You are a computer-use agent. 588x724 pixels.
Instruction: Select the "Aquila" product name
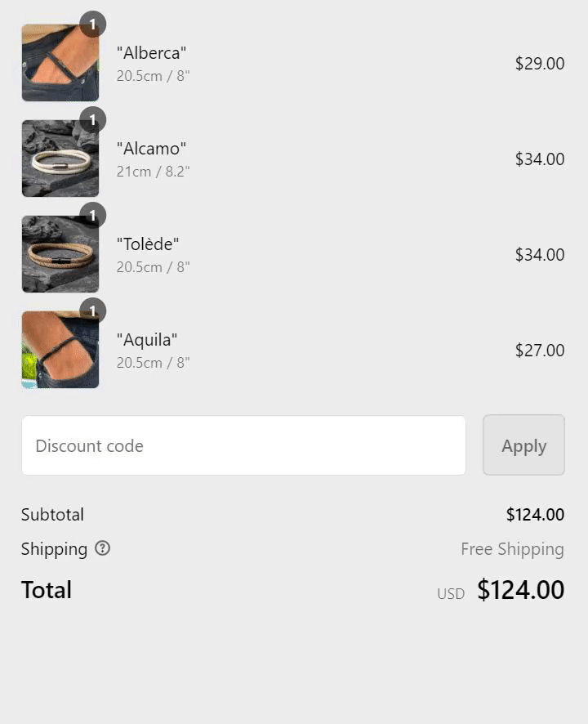tap(147, 340)
